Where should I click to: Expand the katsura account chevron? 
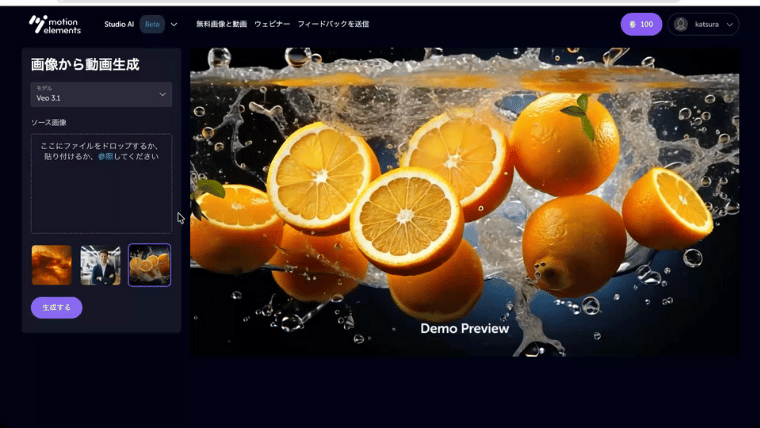click(x=729, y=24)
